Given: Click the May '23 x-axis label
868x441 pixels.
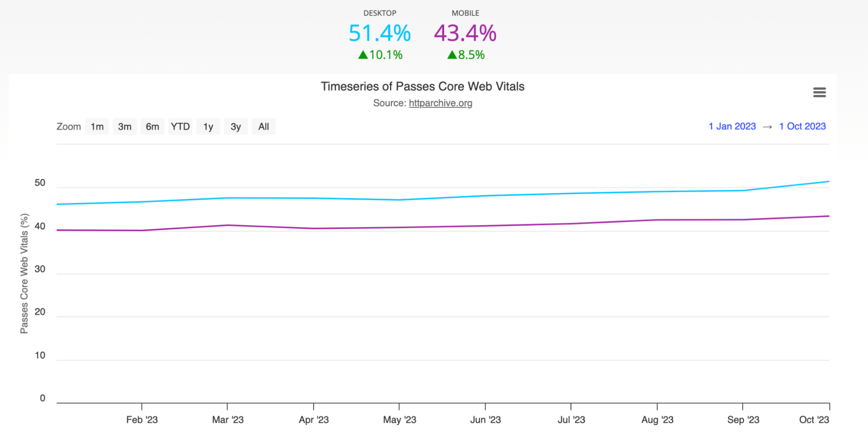Looking at the screenshot, I should point(399,420).
